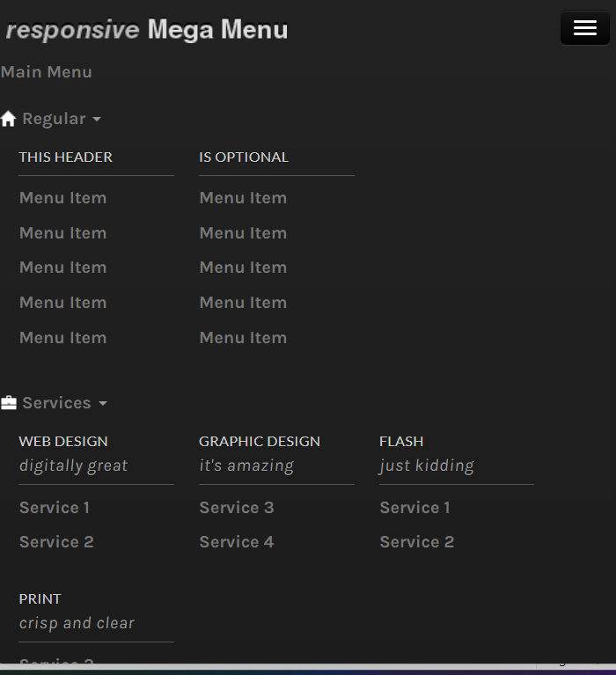Viewport: 616px width, 675px height.
Task: Open Service 1 under Web Design
Action: tap(55, 508)
